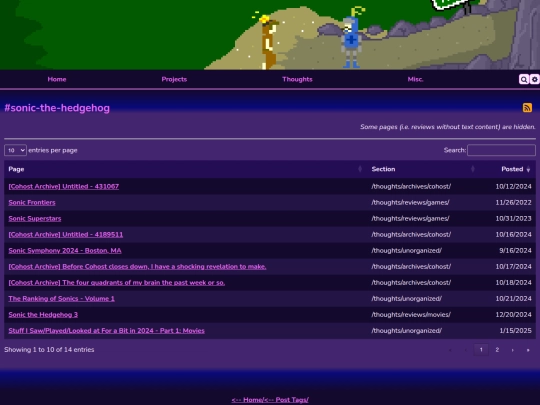
Task: Open the site search icon
Action: point(523,79)
